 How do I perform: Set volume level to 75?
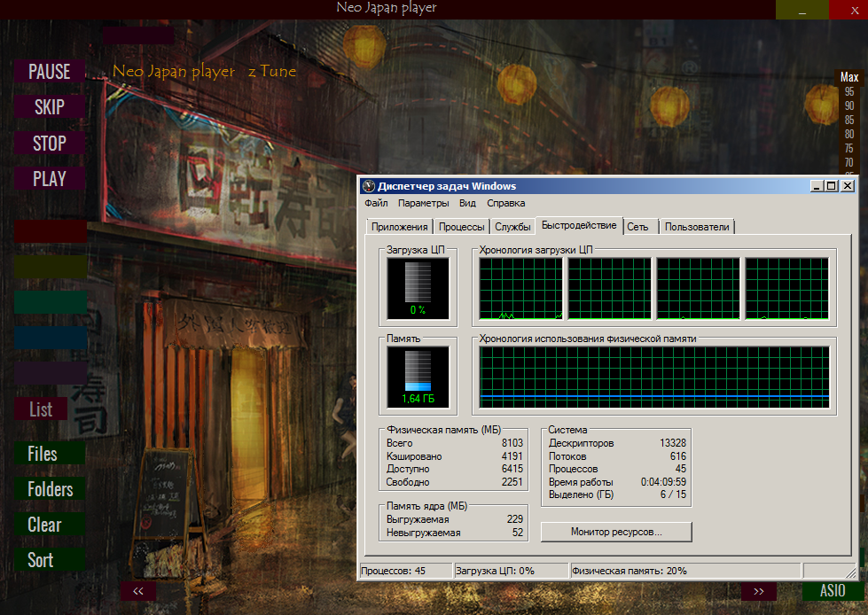pyautogui.click(x=849, y=148)
